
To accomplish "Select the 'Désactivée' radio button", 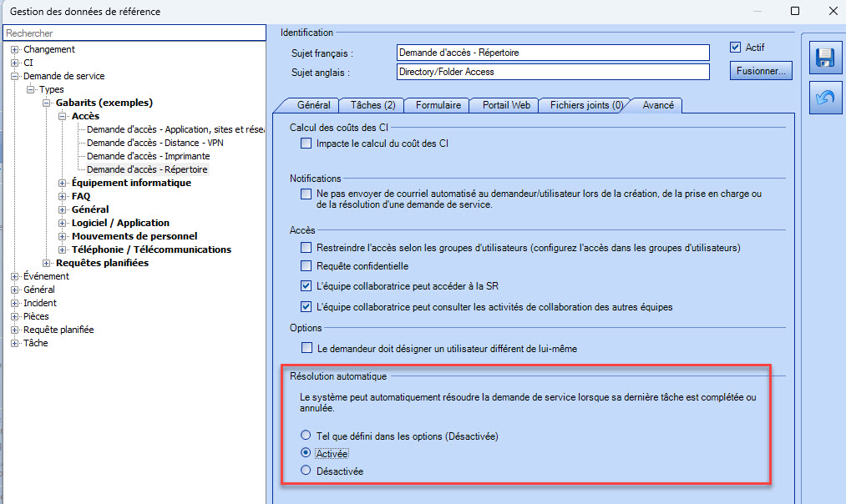I will click(306, 471).
